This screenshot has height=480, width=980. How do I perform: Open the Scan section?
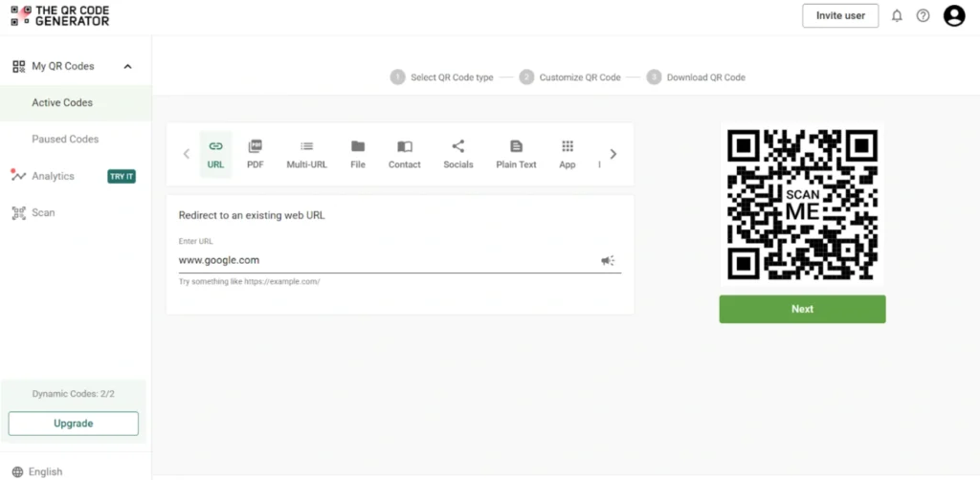coord(43,213)
